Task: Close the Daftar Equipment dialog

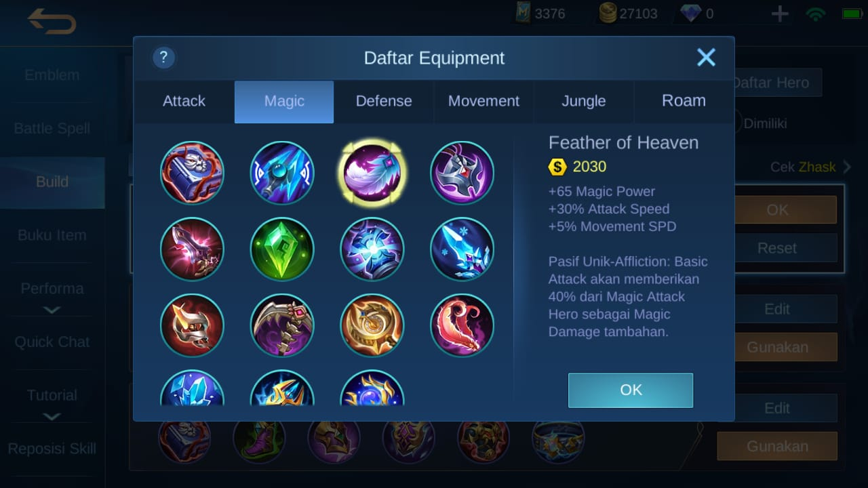Action: [x=706, y=58]
